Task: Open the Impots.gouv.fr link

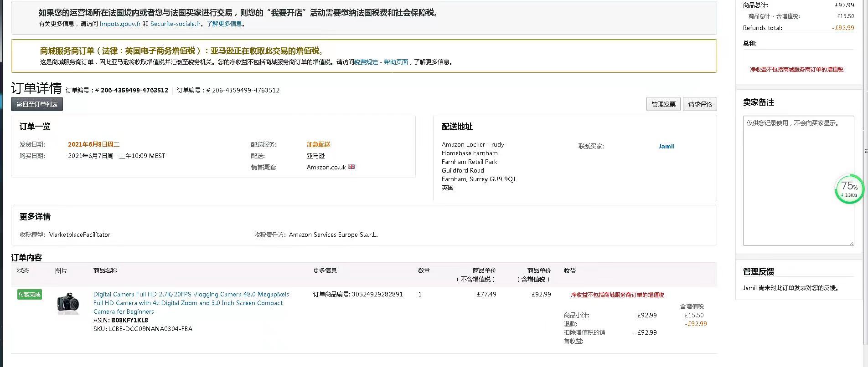Action: tap(120, 24)
